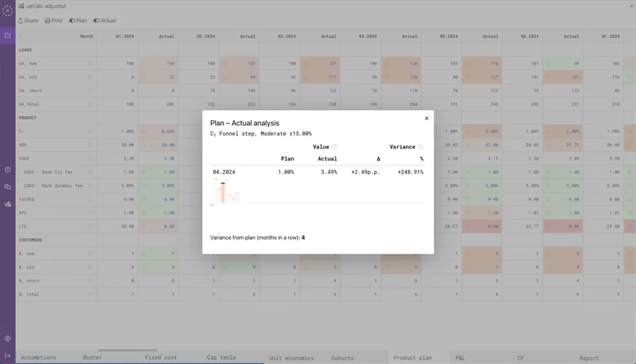
Task: Click the user account icon in sidebar
Action: 8,339
